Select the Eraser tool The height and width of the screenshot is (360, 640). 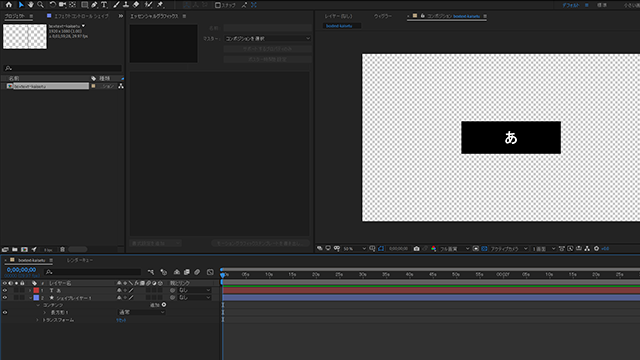click(x=136, y=5)
